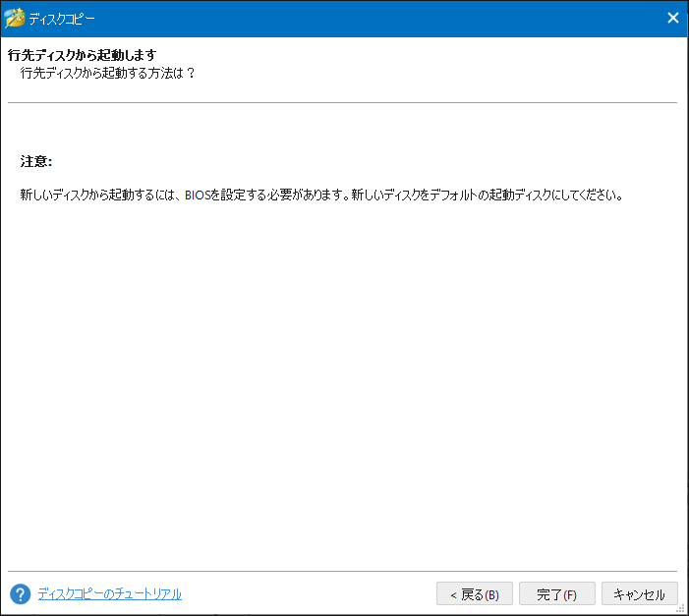Finish the wizard with 完了(F)

click(556, 594)
